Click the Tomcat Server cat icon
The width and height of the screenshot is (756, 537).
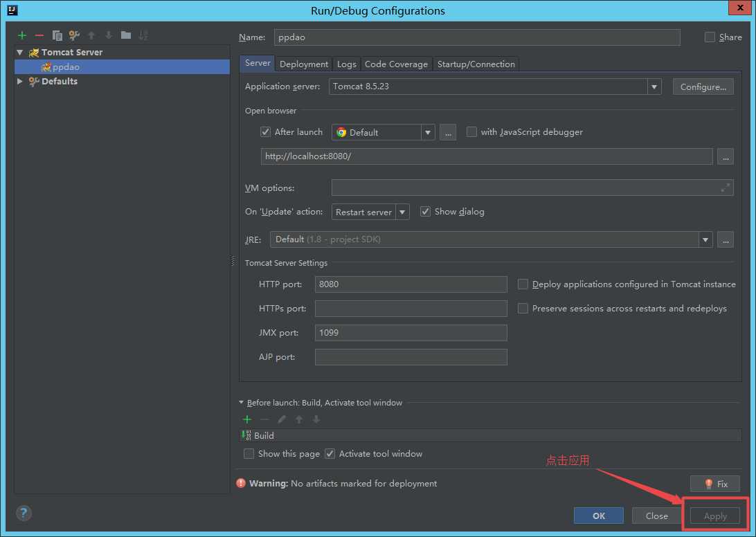pos(34,52)
